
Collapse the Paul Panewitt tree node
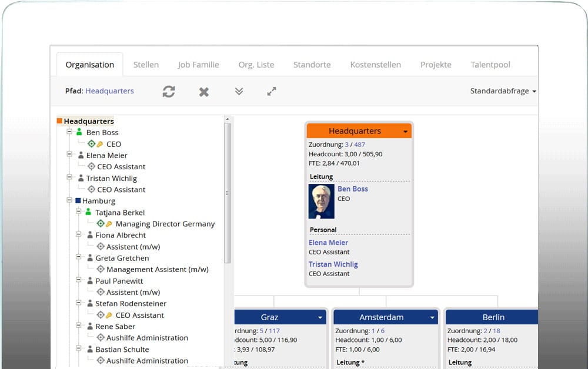(x=78, y=280)
